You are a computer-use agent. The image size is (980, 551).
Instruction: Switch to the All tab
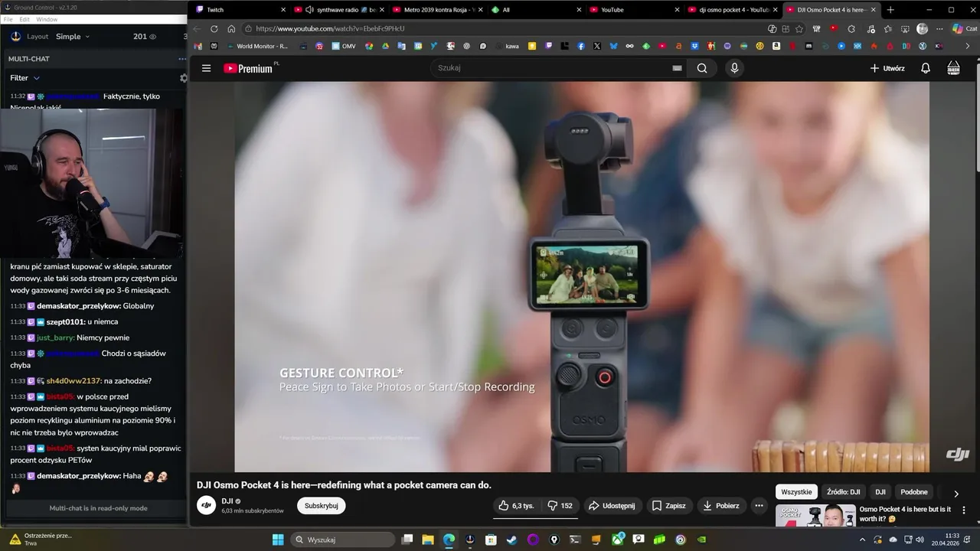pyautogui.click(x=537, y=10)
